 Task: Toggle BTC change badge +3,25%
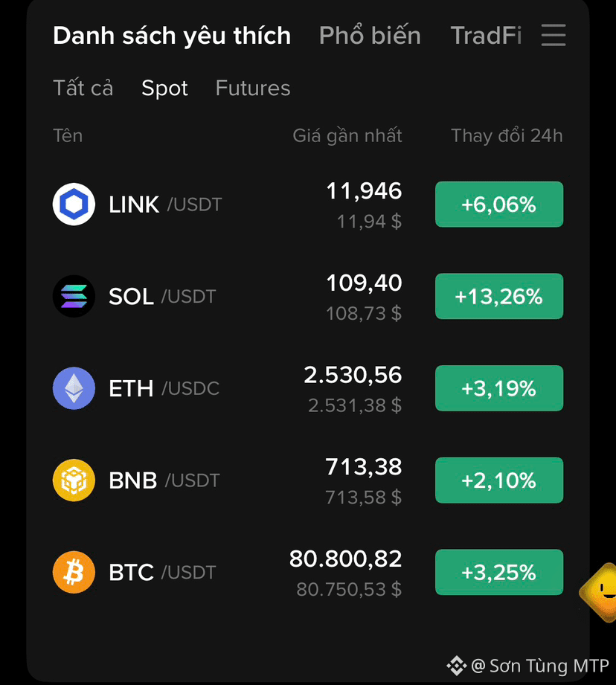(x=499, y=572)
